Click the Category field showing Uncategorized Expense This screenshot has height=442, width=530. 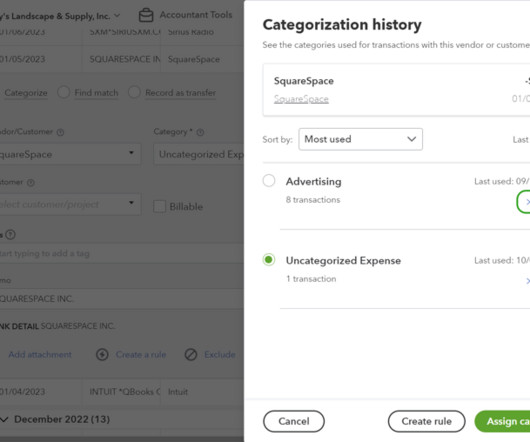(199, 154)
